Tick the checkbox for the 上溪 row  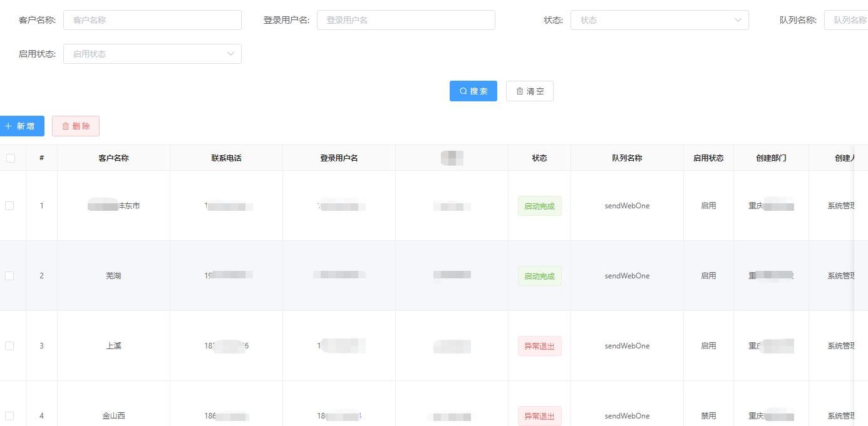click(9, 346)
